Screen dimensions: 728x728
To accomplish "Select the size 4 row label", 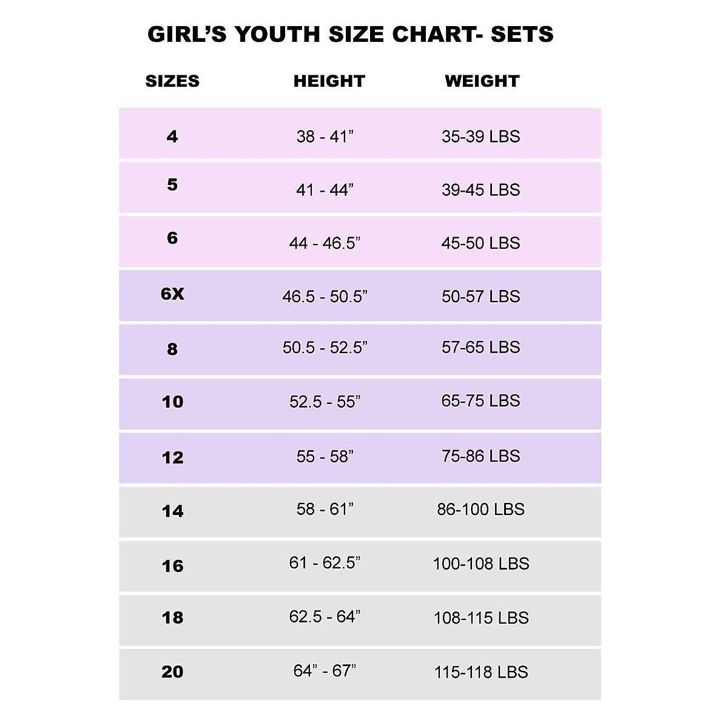I will point(172,136).
